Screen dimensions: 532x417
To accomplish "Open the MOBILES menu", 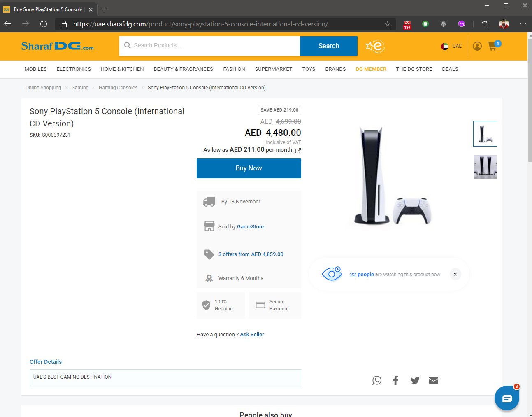I will (x=36, y=69).
